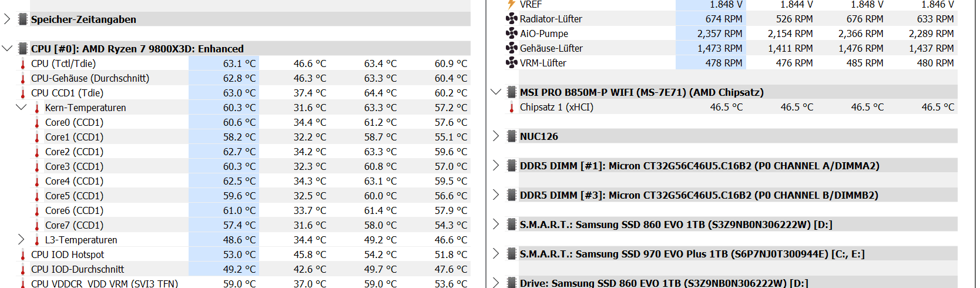Click thermometer icon of CPU (Tctl/Tdie)

point(23,63)
